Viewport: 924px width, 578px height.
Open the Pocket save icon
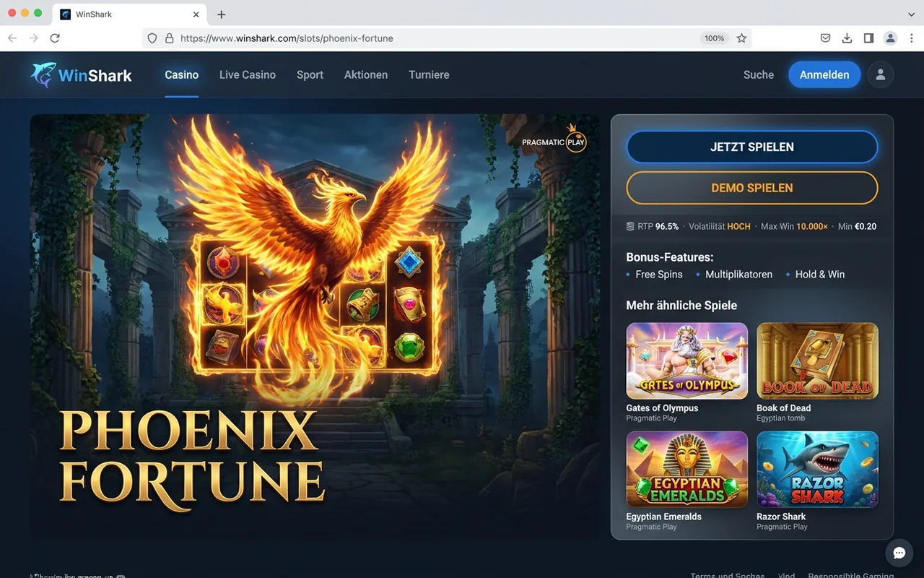click(x=825, y=38)
